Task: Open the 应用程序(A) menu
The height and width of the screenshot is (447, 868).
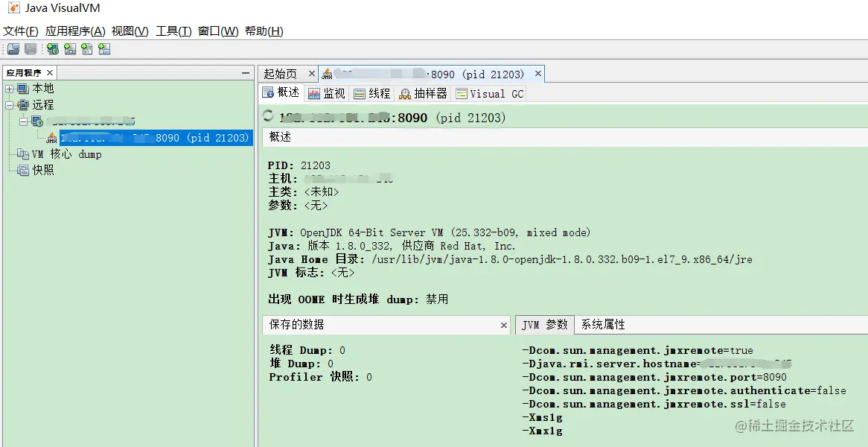Action: (x=75, y=31)
